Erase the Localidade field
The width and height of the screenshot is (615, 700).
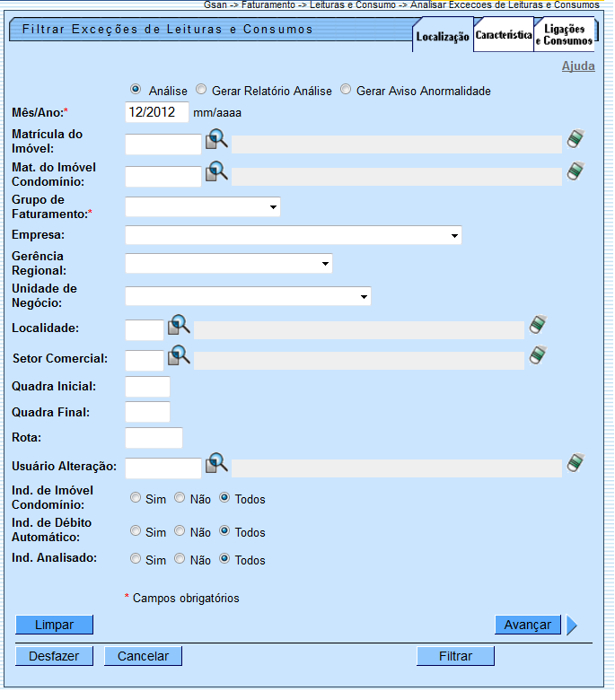tap(538, 325)
